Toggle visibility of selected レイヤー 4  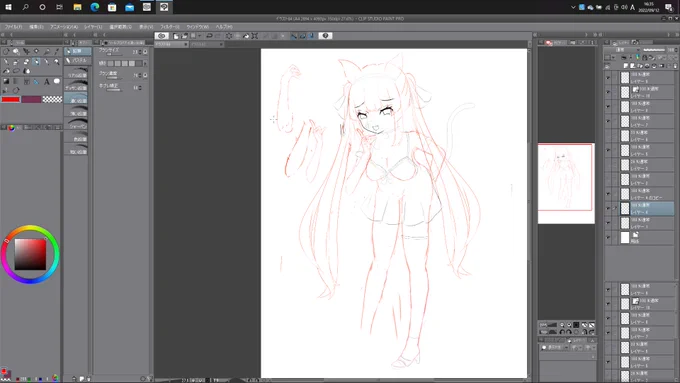tap(608, 208)
